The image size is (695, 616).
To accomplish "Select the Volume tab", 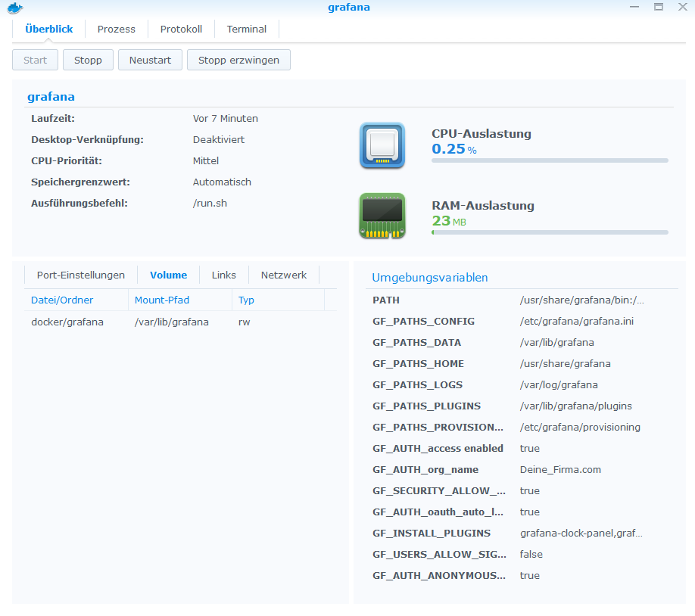I will pos(168,275).
